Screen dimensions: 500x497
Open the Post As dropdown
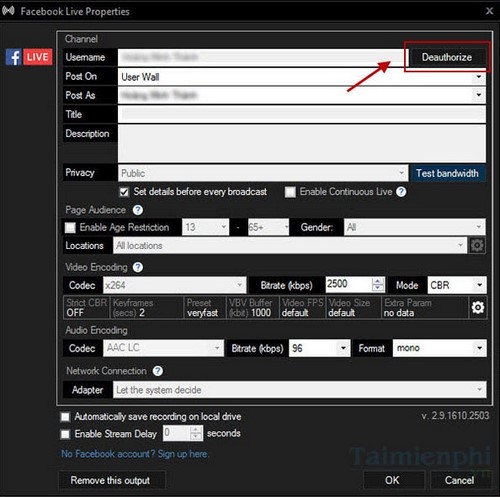coord(302,95)
